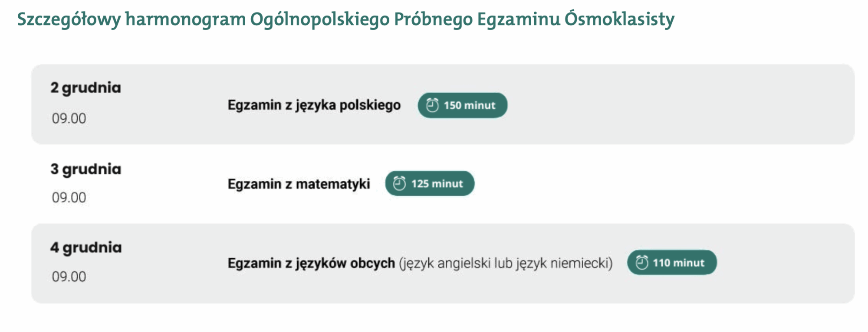Click the word 'harmonogram' in the heading
The image size is (868, 332).
(185, 20)
